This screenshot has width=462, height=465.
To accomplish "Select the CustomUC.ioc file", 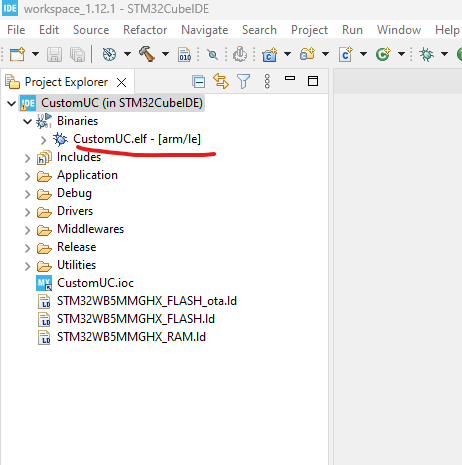I will [x=95, y=283].
